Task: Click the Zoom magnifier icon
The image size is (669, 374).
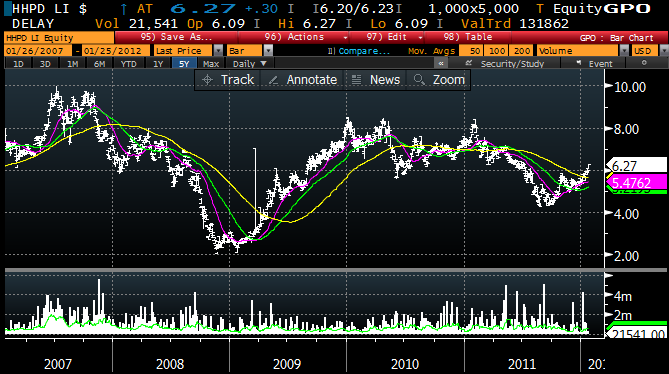Action: 419,80
